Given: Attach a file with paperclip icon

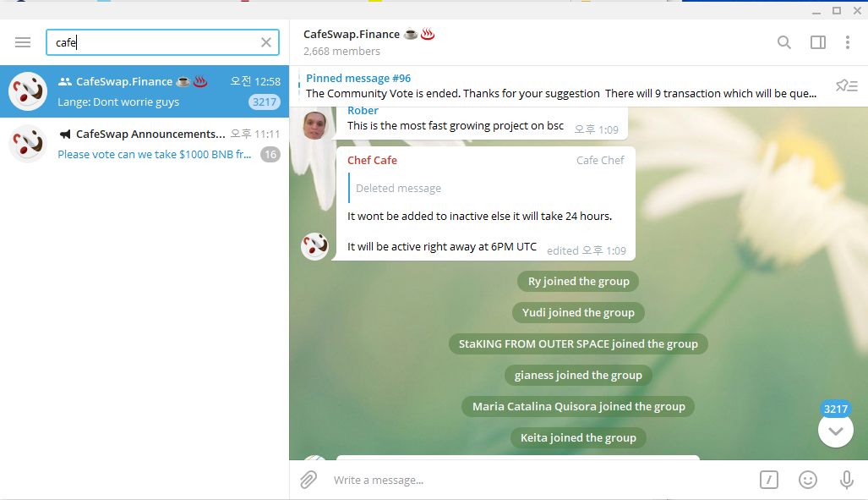Looking at the screenshot, I should click(308, 480).
